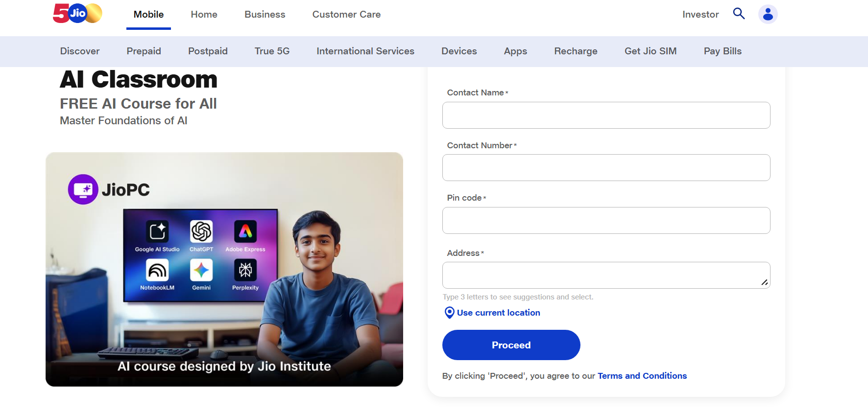Image resolution: width=868 pixels, height=412 pixels.
Task: Click the JioPC AI course banner
Action: point(224,269)
